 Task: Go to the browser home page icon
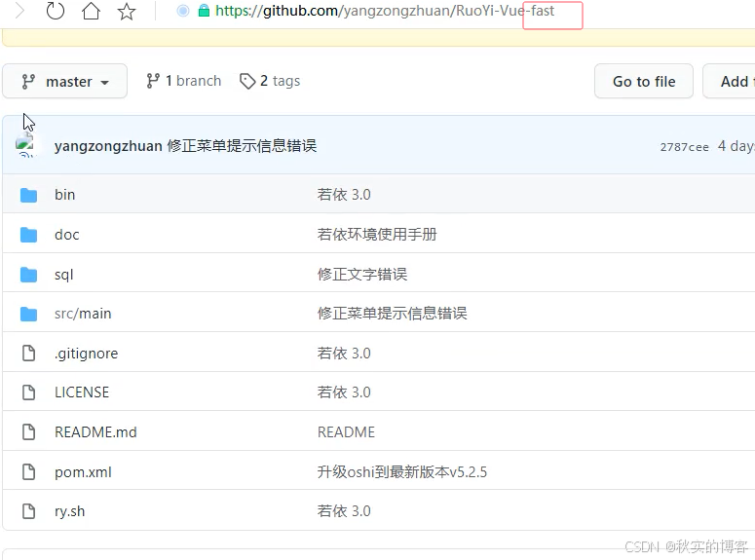tap(91, 11)
